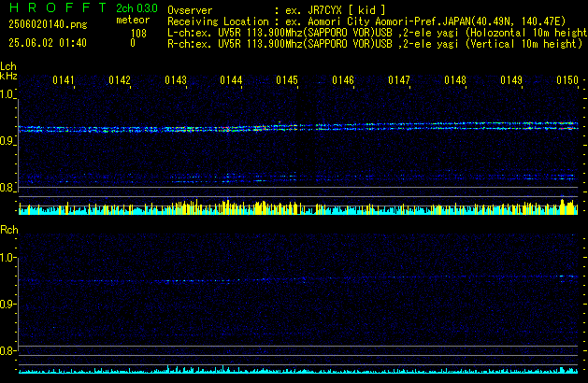Choose the 0147 time marker

[x=399, y=80]
